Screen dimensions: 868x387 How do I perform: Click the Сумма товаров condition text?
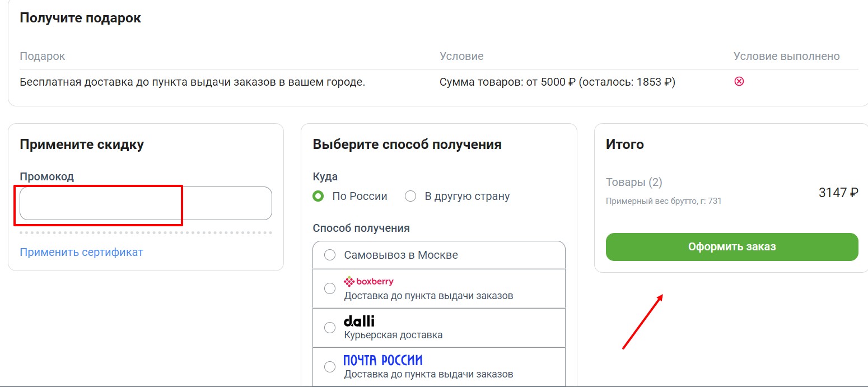557,82
